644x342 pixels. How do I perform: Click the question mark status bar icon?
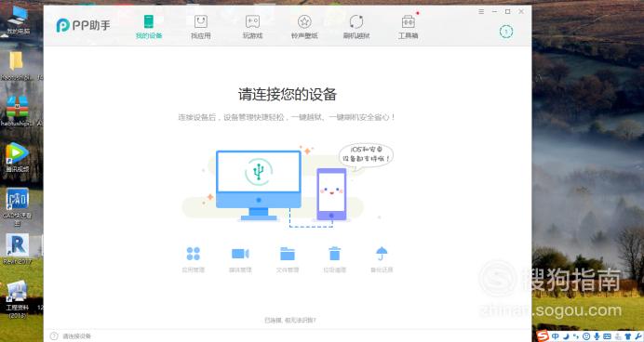(x=54, y=336)
